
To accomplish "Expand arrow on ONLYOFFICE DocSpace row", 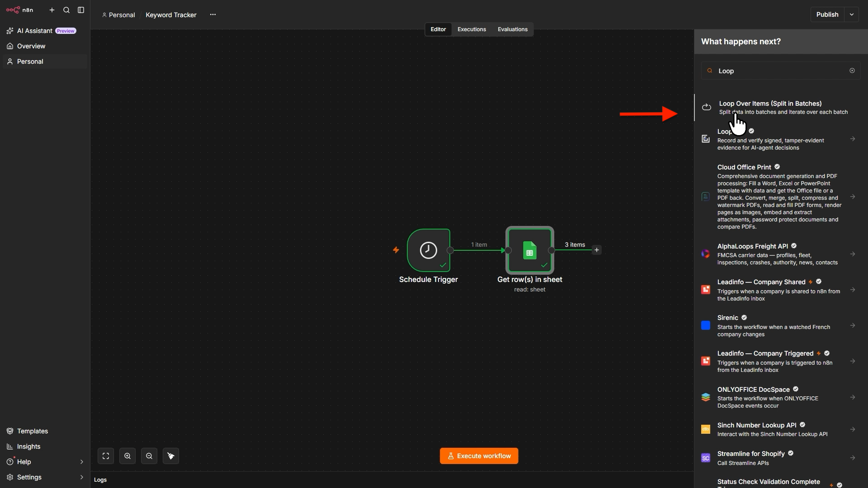I will [853, 397].
